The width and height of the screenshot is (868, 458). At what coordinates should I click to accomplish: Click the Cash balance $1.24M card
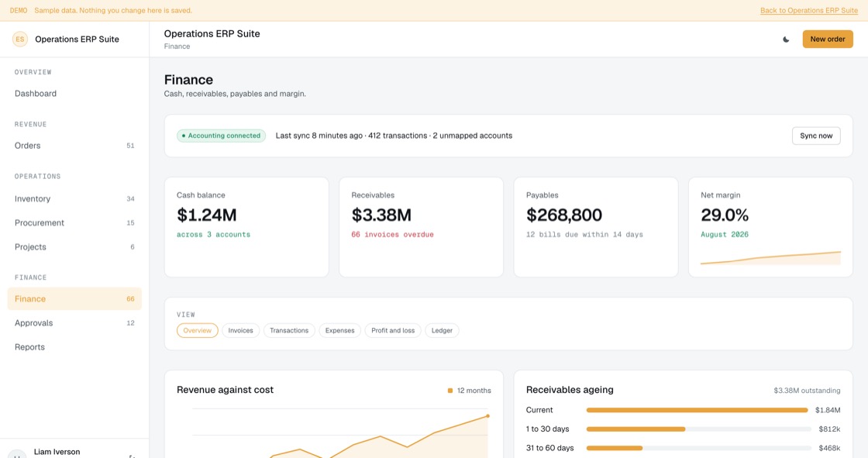pos(246,227)
